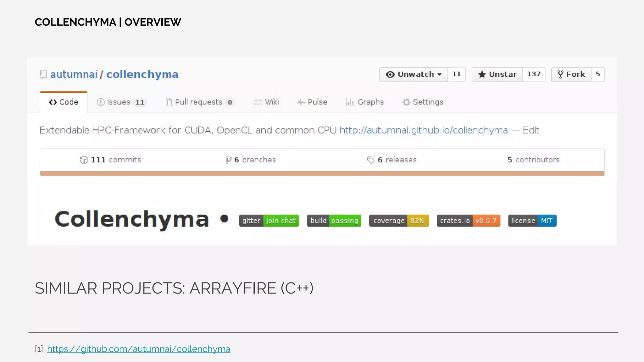This screenshot has width=644, height=362.
Task: Click the Issues exclamation icon
Action: tap(101, 102)
